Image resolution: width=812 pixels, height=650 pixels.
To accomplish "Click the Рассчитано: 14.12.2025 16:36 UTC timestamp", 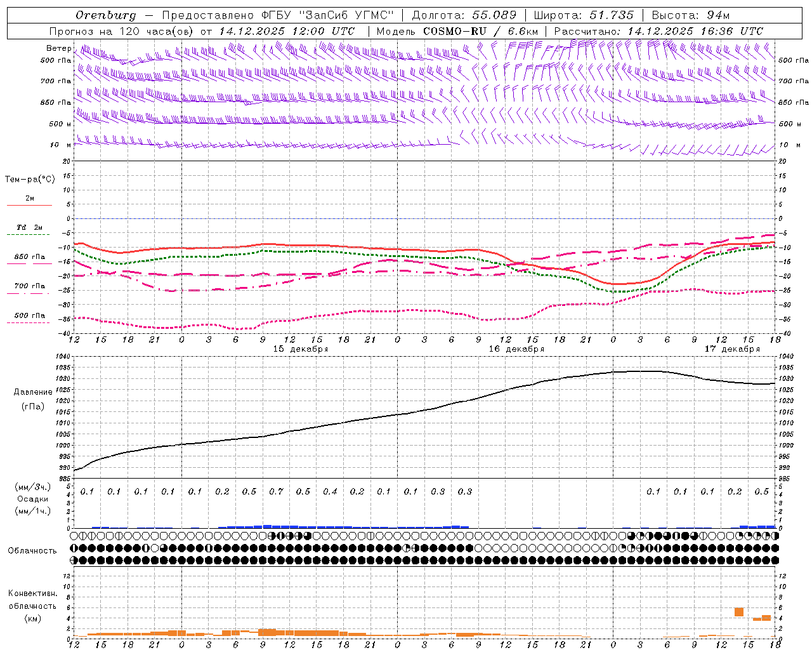I will coord(658,31).
